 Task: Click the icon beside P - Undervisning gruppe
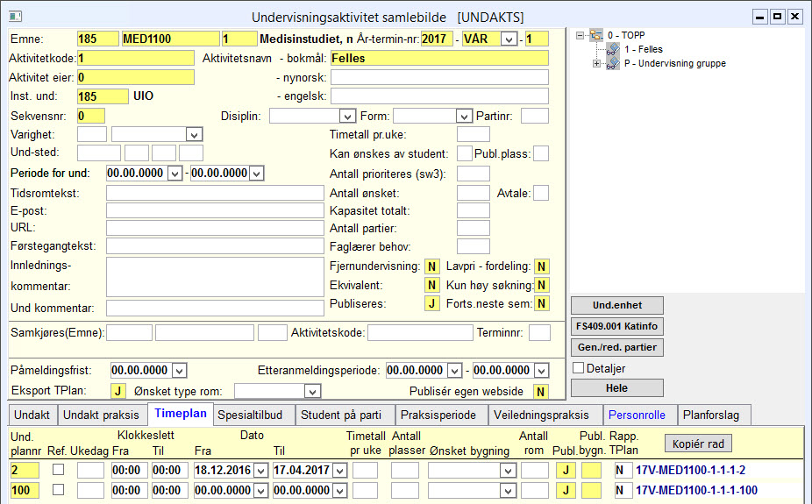point(613,64)
